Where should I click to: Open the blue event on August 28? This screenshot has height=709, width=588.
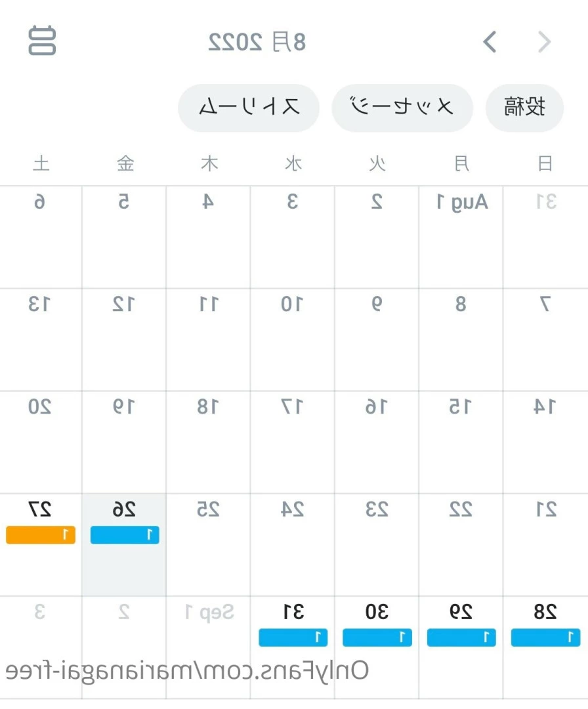(545, 637)
